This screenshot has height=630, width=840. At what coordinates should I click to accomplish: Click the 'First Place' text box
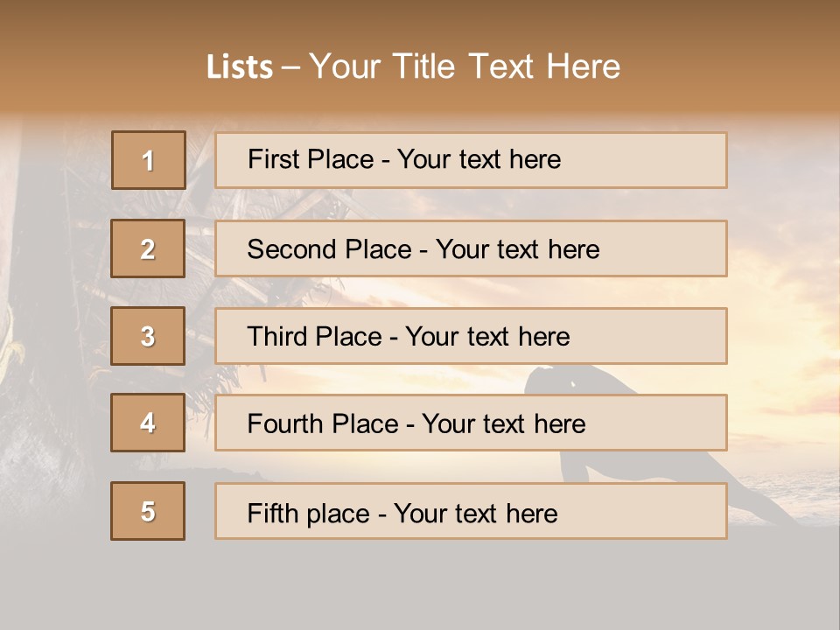click(x=471, y=160)
